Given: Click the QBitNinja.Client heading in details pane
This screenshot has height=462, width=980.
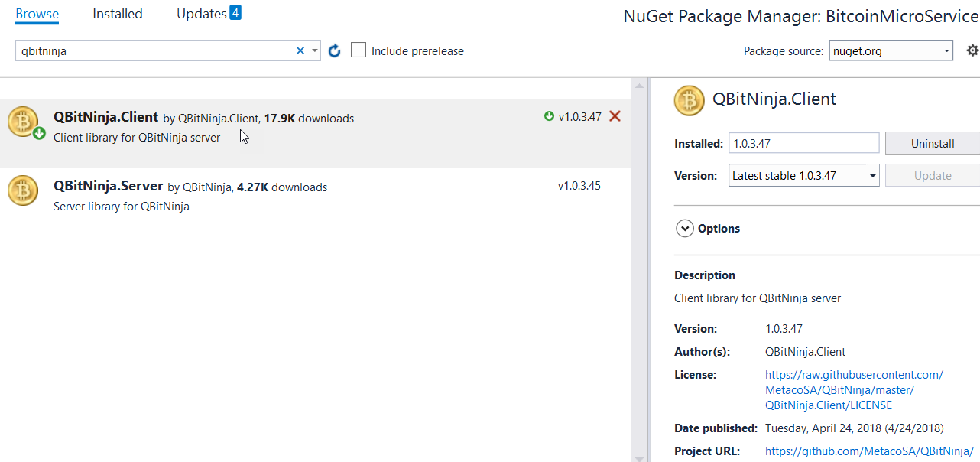Looking at the screenshot, I should (774, 99).
